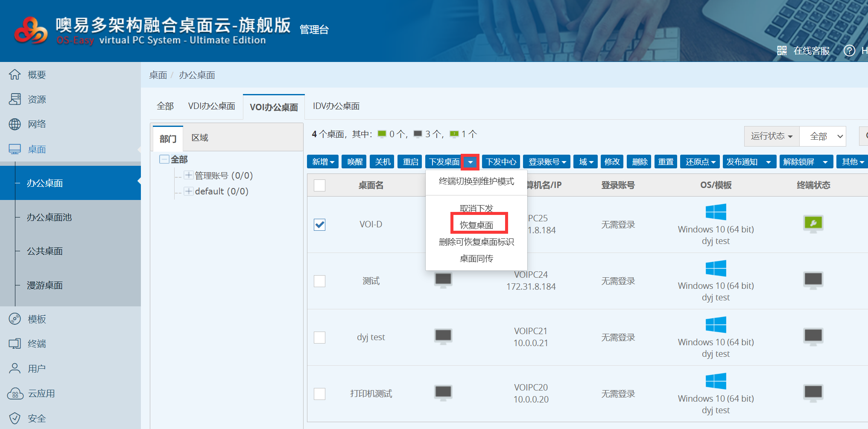
Task: Click the 在线客服 QR code icon
Action: 782,51
